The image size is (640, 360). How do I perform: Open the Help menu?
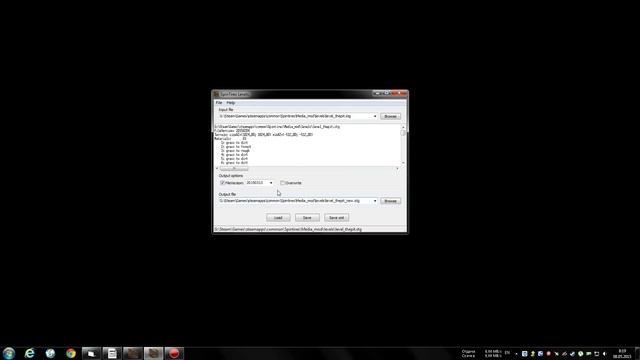click(x=231, y=103)
